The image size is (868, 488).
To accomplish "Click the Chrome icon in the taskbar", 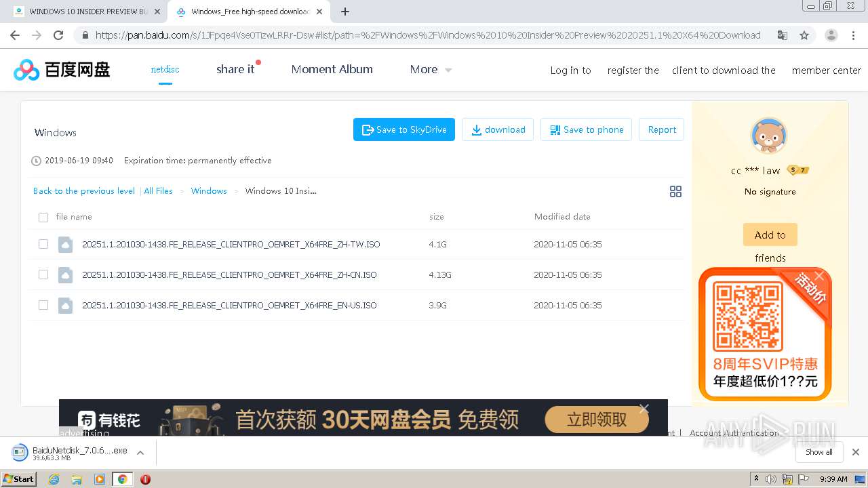I will click(122, 479).
